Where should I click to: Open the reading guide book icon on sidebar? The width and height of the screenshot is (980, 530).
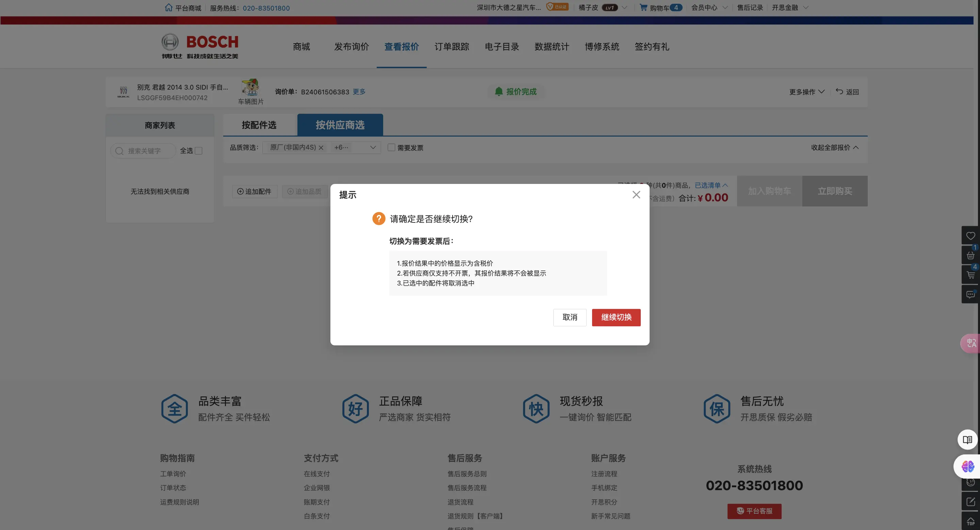point(967,440)
